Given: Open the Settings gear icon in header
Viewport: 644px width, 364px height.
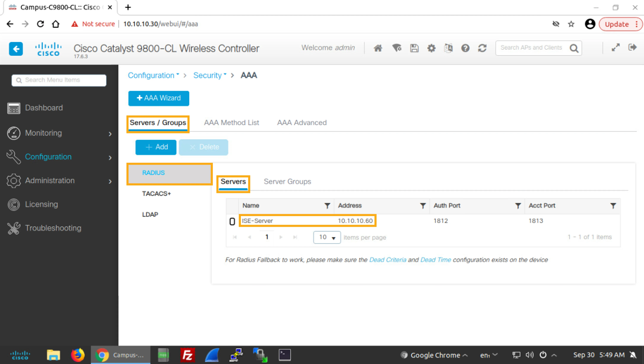Looking at the screenshot, I should [x=431, y=48].
